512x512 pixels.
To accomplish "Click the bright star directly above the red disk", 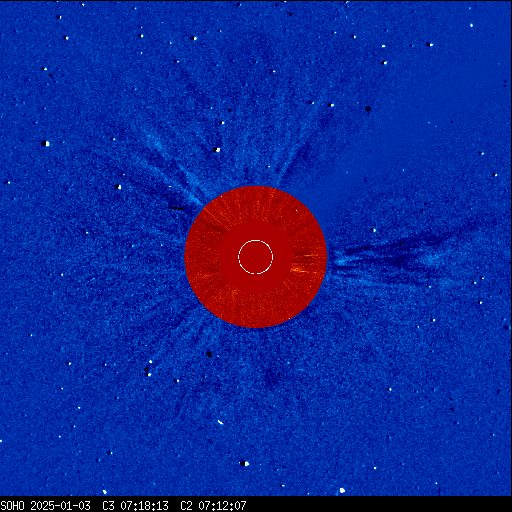I will pos(217,150).
